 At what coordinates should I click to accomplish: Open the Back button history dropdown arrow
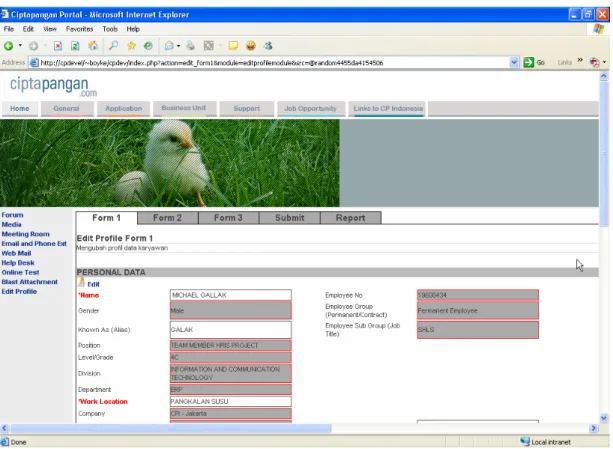(x=20, y=46)
